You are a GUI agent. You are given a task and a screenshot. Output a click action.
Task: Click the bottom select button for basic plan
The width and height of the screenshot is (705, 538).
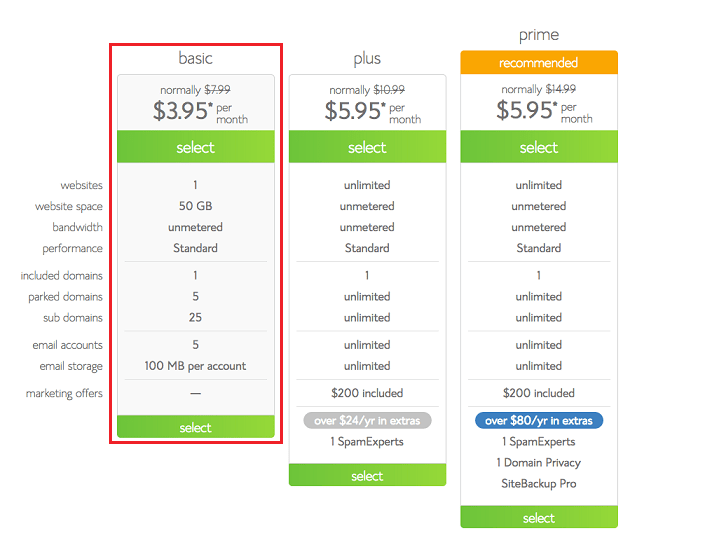[196, 427]
